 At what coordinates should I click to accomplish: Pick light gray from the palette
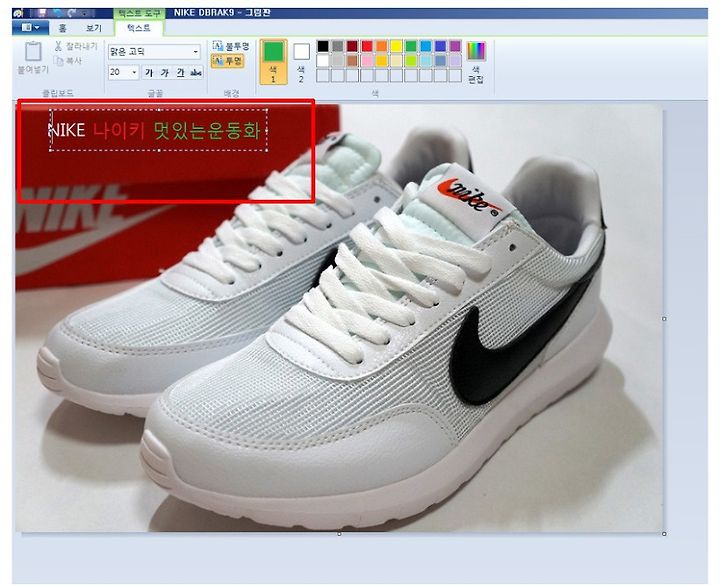pos(338,61)
